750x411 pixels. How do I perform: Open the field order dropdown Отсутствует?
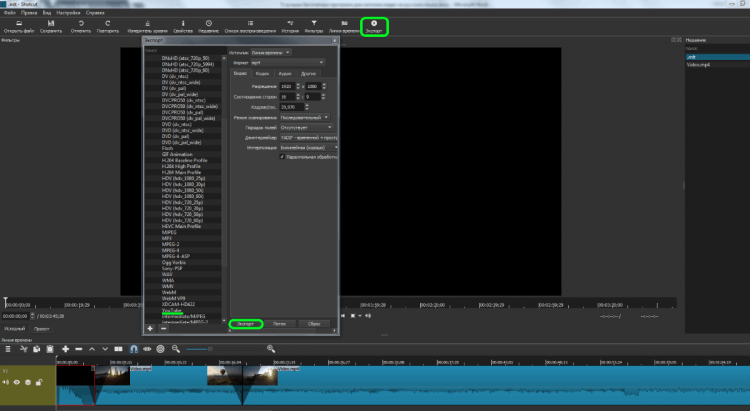(306, 128)
